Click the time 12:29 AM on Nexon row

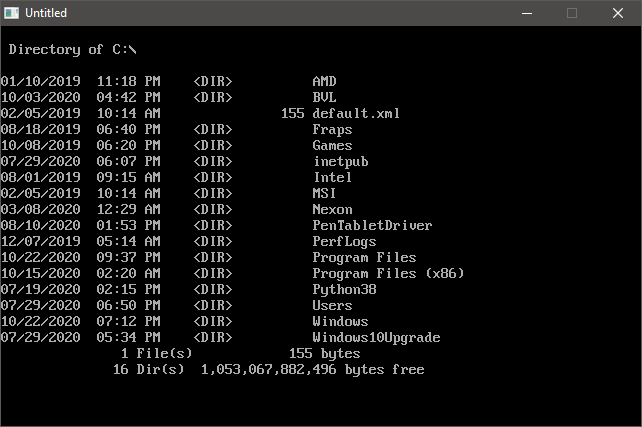(x=129, y=209)
